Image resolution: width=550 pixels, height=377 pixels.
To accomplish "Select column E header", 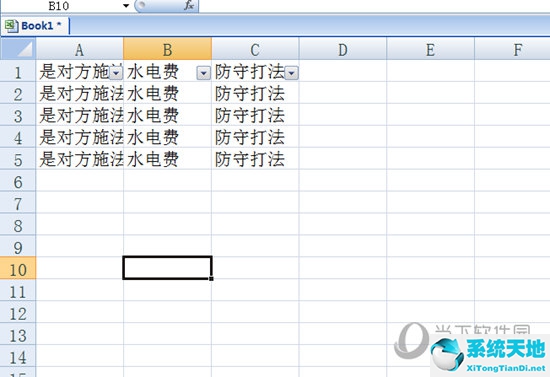I will (430, 49).
